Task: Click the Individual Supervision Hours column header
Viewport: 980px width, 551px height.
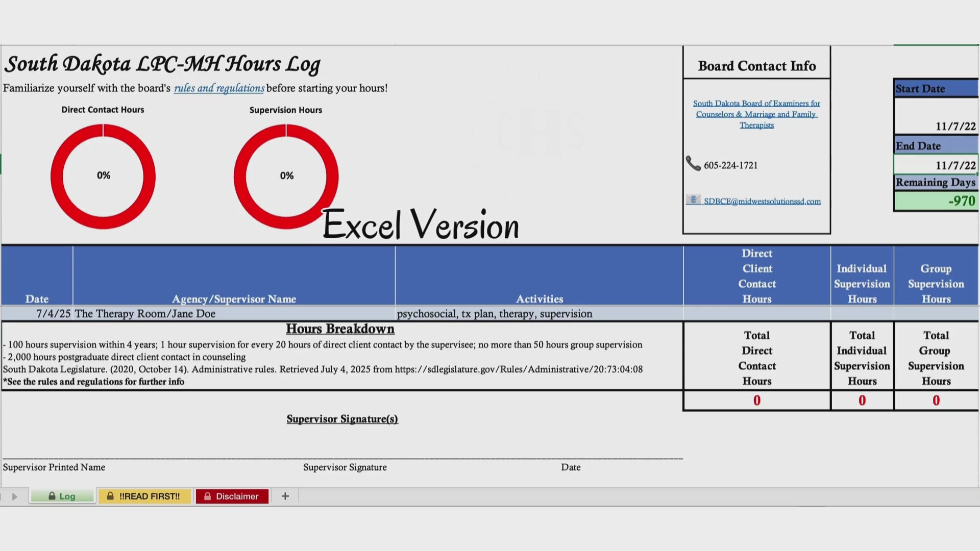Action: pyautogui.click(x=862, y=276)
